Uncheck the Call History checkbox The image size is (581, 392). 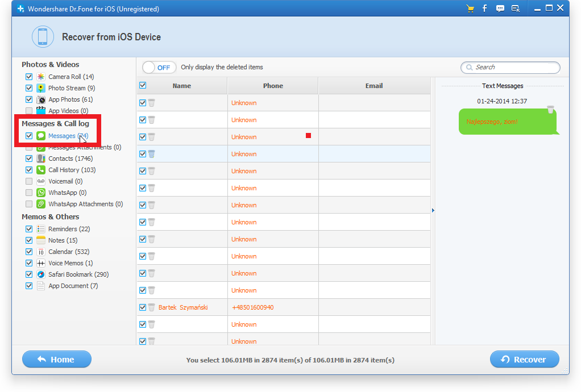point(29,170)
